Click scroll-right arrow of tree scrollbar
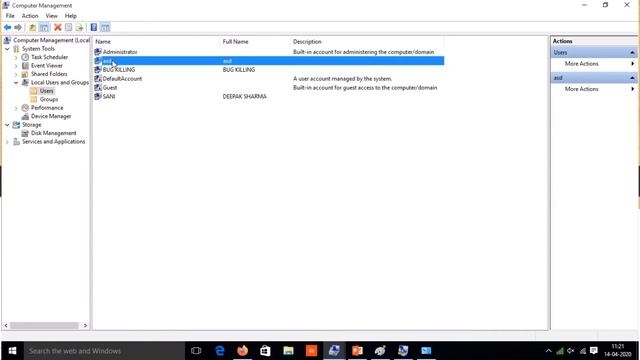Screen dimensions: 640x360 click(x=85, y=326)
